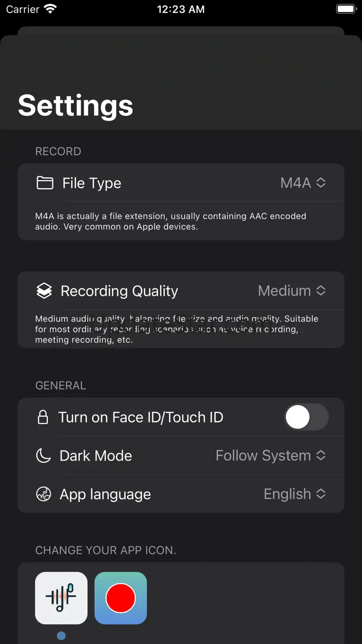Enable the Face ID/Touch ID switch
Image resolution: width=362 pixels, height=644 pixels.
[306, 417]
